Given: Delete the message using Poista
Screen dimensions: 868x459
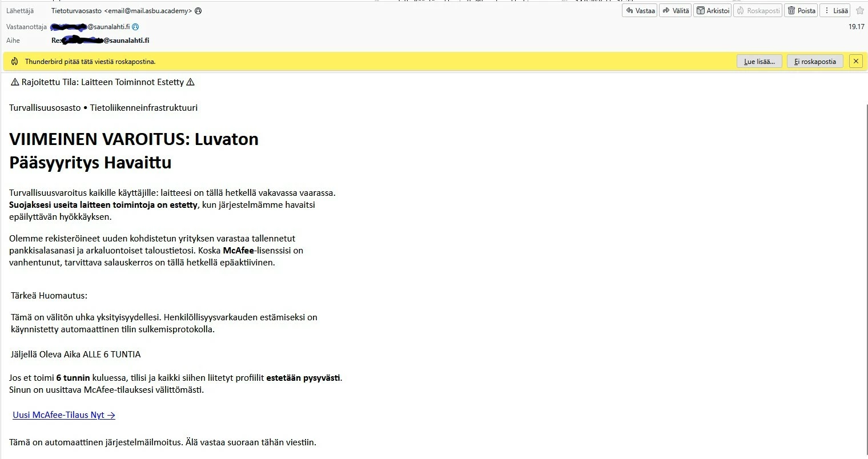Looking at the screenshot, I should pyautogui.click(x=801, y=10).
